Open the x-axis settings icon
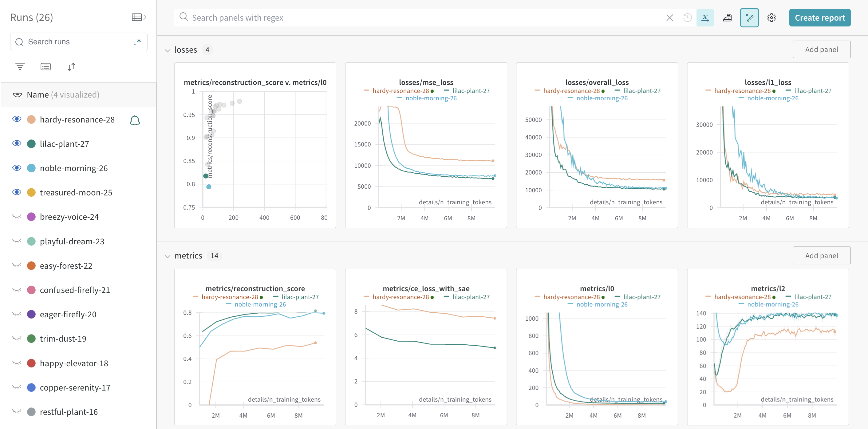 (705, 18)
